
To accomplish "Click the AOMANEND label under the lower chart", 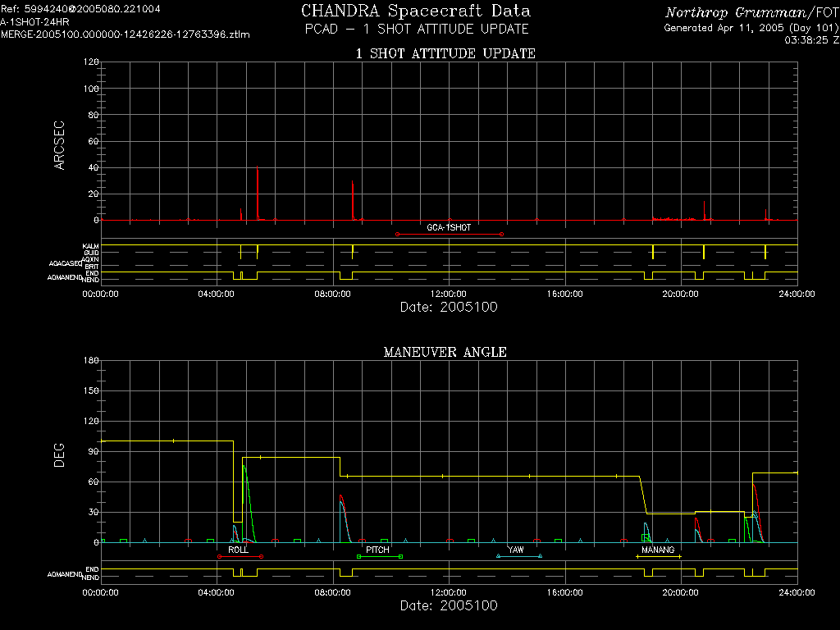I will point(64,574).
